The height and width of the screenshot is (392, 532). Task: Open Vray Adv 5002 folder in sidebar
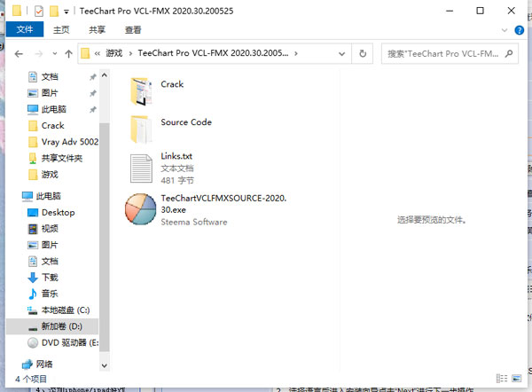69,142
